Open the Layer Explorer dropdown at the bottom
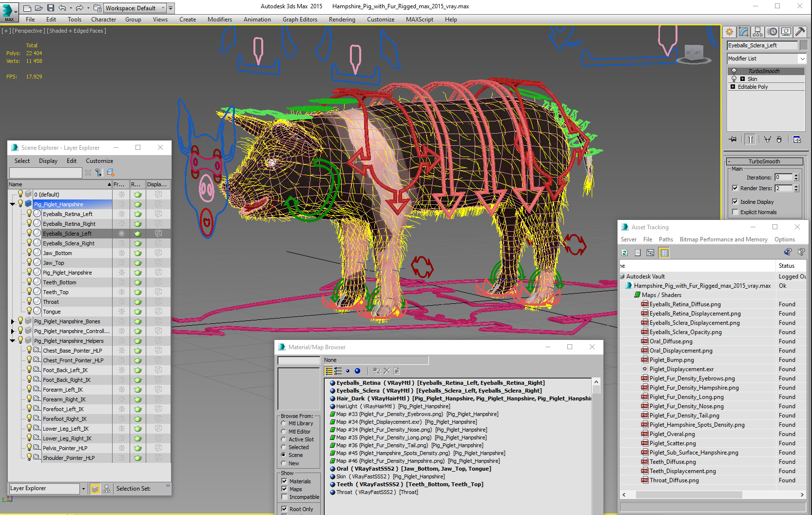 (83, 489)
